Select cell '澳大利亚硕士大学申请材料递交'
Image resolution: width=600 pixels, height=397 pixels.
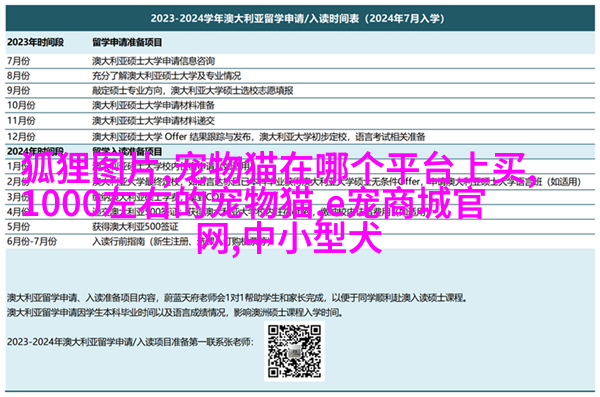point(153,121)
